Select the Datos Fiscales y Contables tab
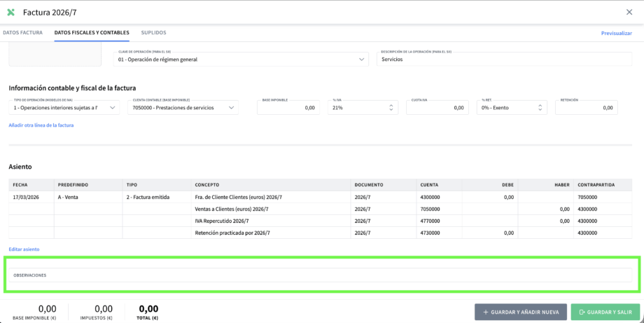644x323 pixels. 92,33
